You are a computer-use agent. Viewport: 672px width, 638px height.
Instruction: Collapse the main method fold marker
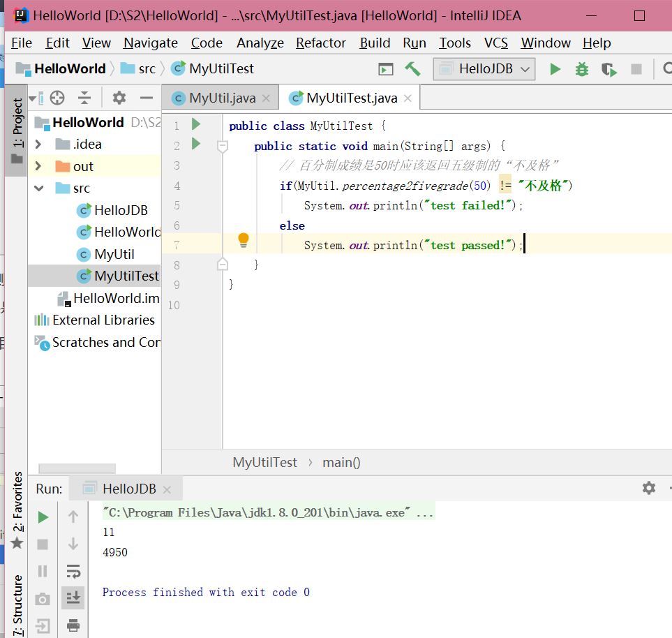[223, 146]
